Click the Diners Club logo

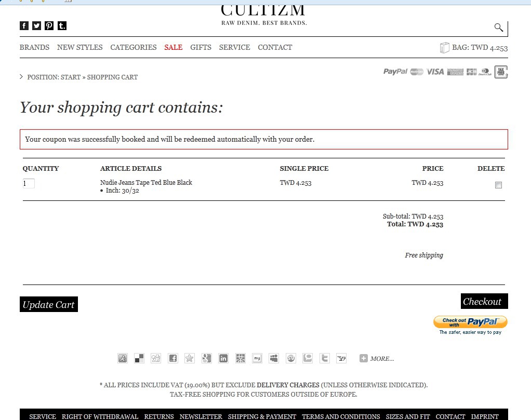pyautogui.click(x=485, y=72)
